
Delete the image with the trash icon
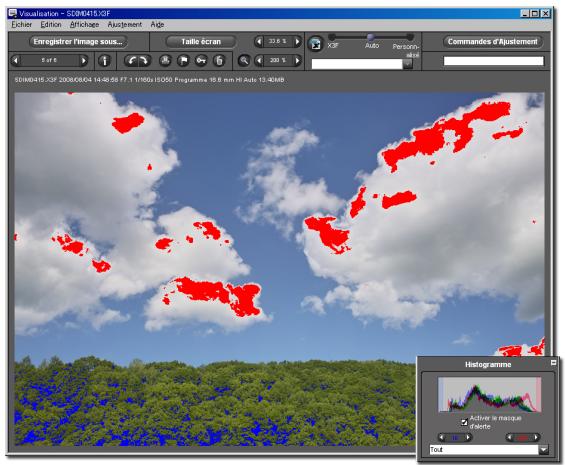click(x=219, y=61)
